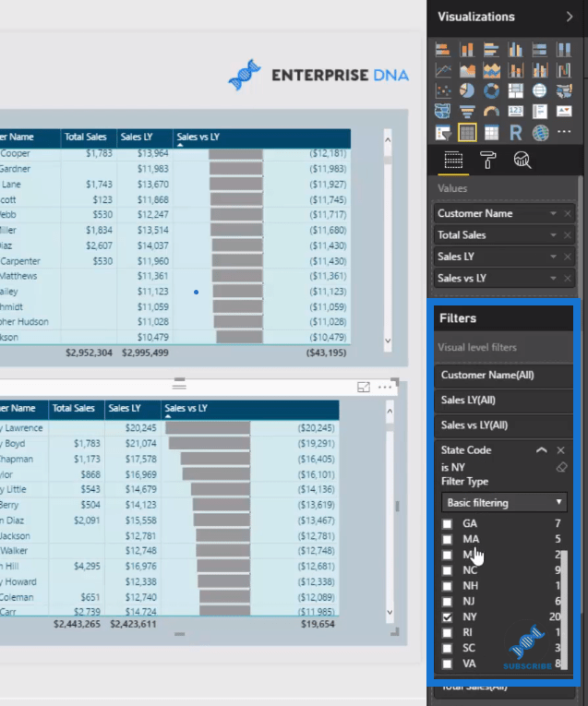
Task: Remove the State Code filter
Action: [x=561, y=450]
